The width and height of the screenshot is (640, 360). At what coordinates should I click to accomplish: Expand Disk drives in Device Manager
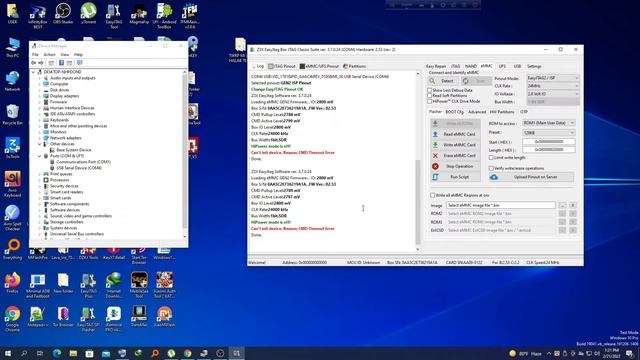pos(40,90)
